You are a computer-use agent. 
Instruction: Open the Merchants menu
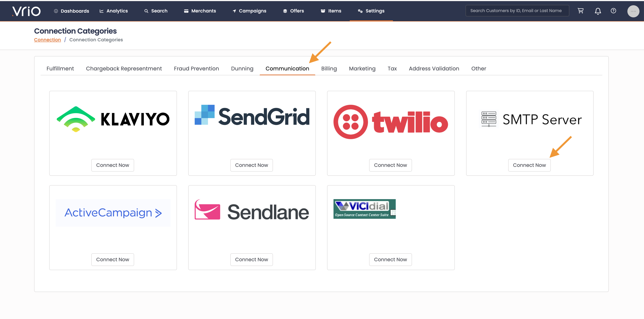[200, 11]
